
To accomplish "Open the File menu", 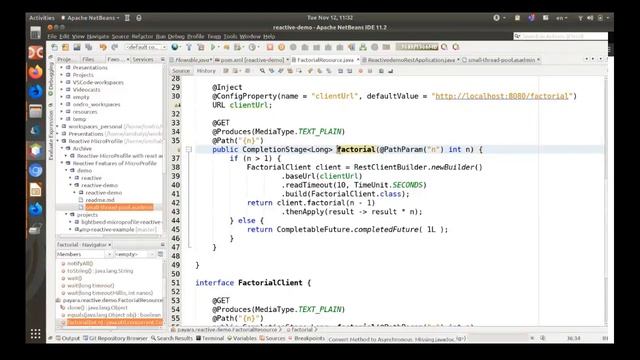I will [52, 36].
